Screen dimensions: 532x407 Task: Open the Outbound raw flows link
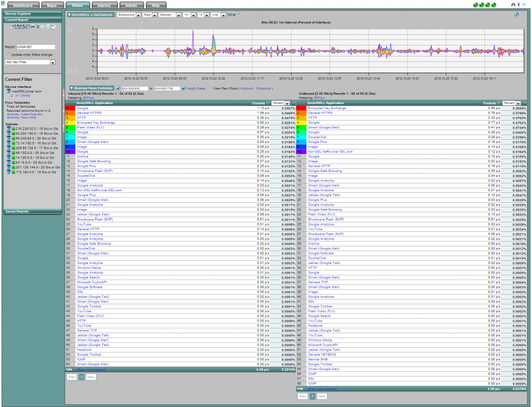263,88
